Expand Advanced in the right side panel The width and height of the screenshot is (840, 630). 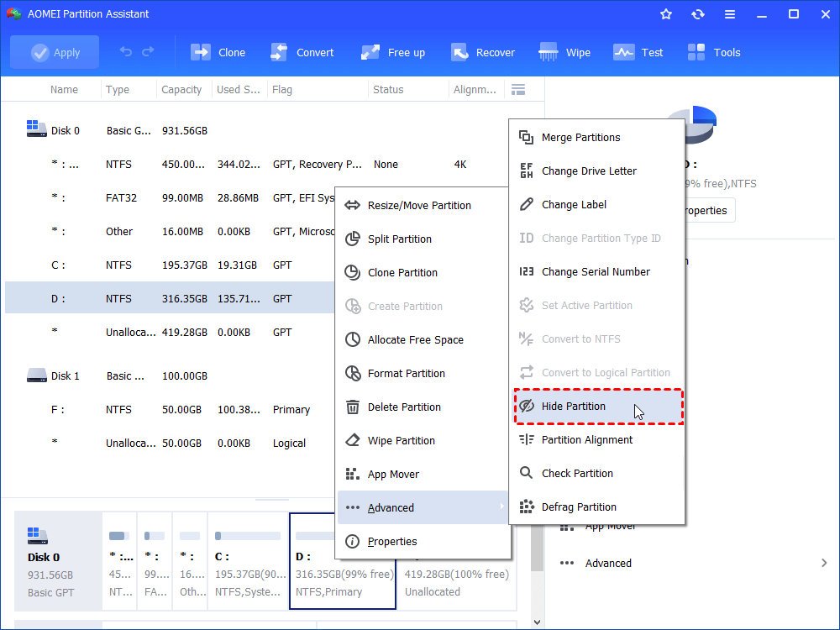(692, 563)
